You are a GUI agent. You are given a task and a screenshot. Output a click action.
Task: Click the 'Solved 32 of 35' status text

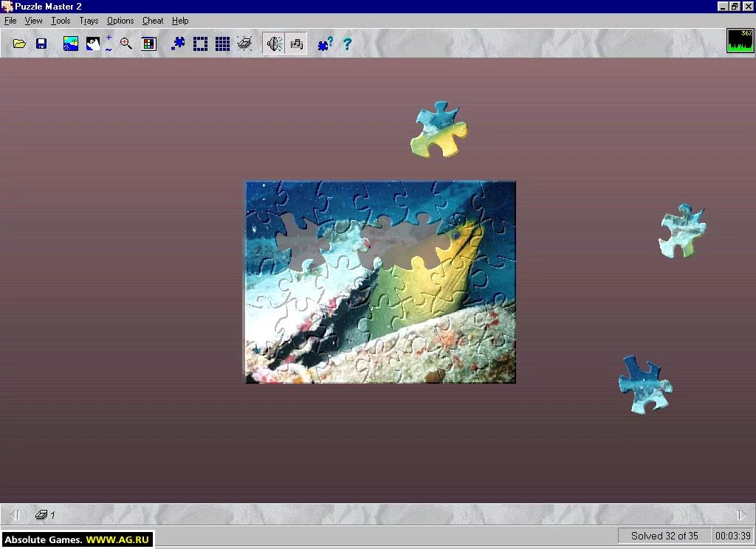[x=664, y=536]
